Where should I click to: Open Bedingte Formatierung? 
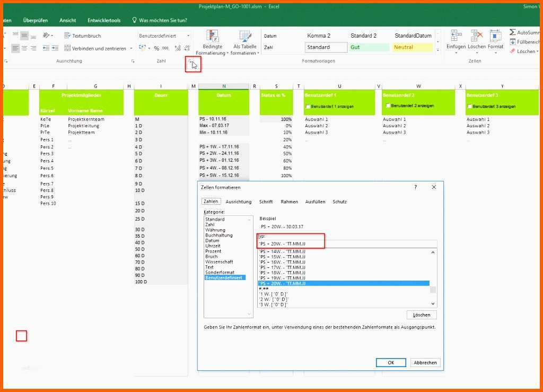click(212, 42)
